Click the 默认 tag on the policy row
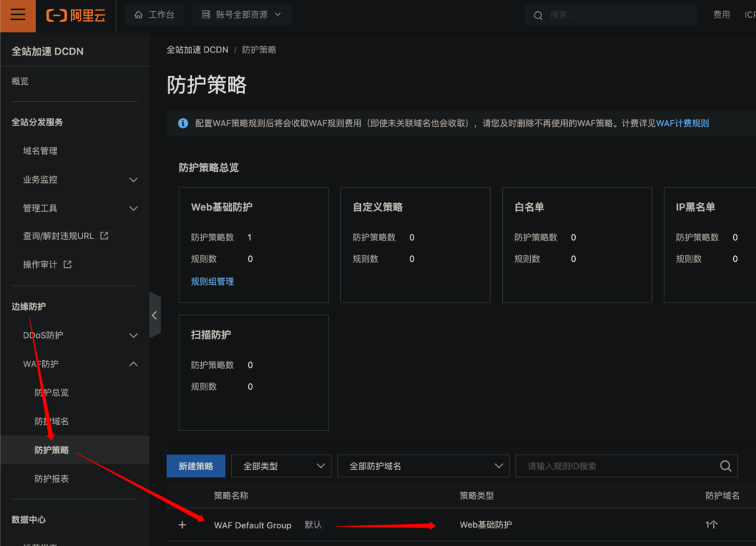756x546 pixels. click(x=313, y=525)
